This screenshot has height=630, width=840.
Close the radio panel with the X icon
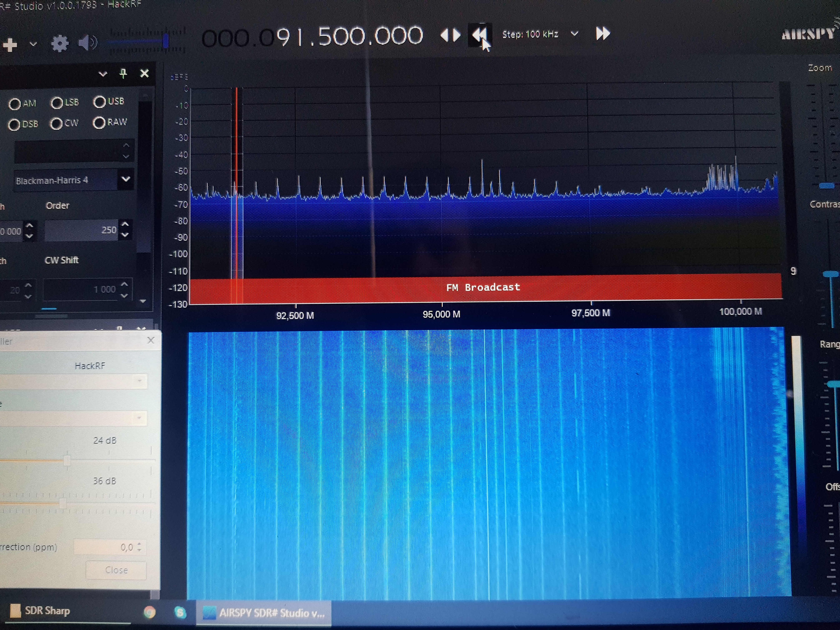pyautogui.click(x=144, y=73)
